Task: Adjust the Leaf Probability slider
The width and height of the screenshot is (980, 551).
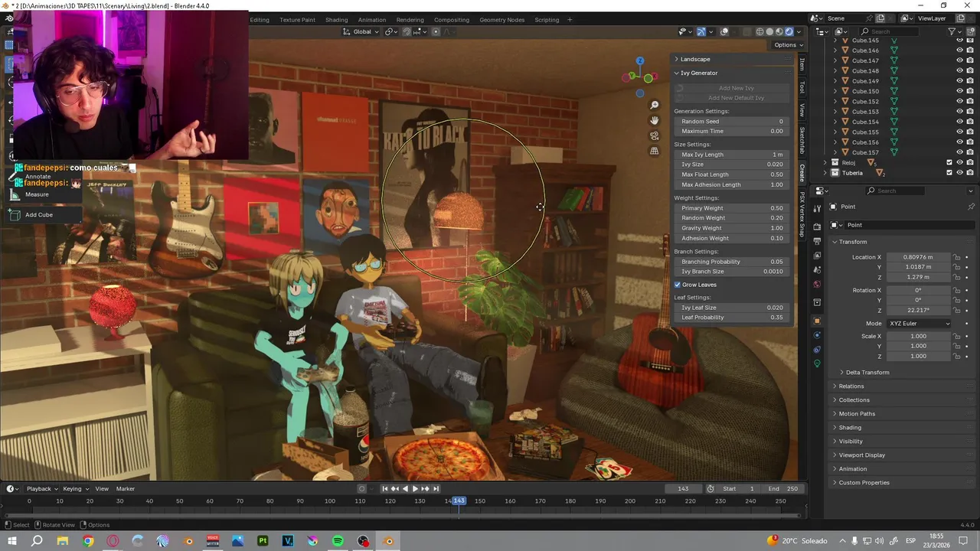Action: click(731, 318)
